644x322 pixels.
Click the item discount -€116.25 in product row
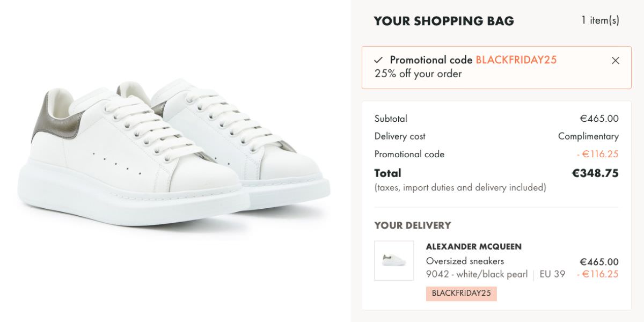tap(598, 274)
